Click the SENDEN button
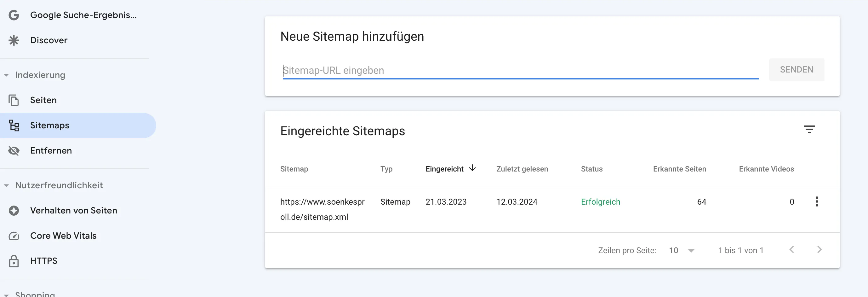This screenshot has height=297, width=868. 797,70
